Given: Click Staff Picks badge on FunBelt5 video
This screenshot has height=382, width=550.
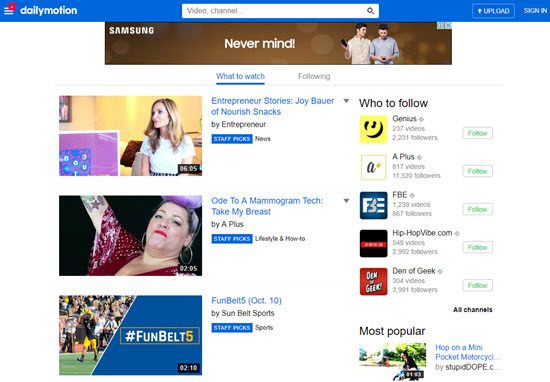Looking at the screenshot, I should 232,328.
